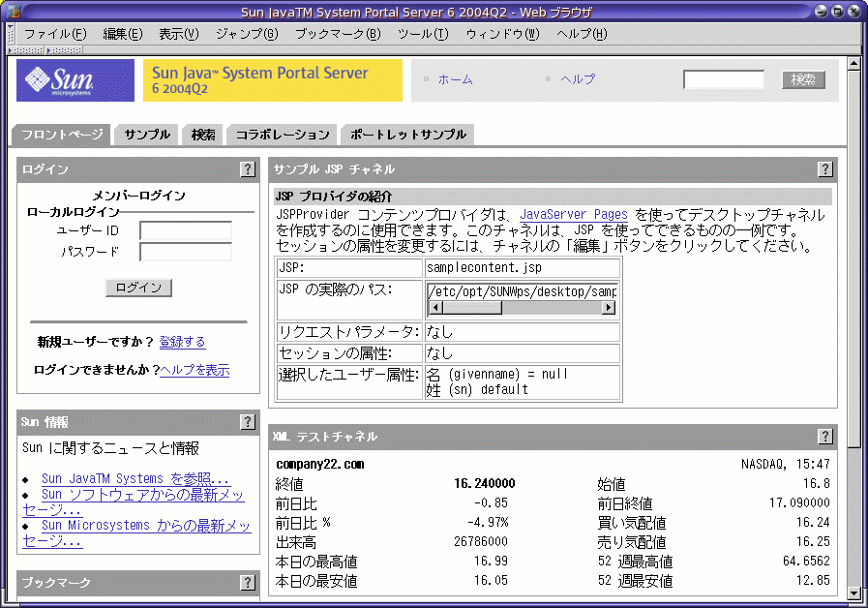Click the JSP path horizontal scrollbar thumb
Screen dimensions: 868x608
471,307
